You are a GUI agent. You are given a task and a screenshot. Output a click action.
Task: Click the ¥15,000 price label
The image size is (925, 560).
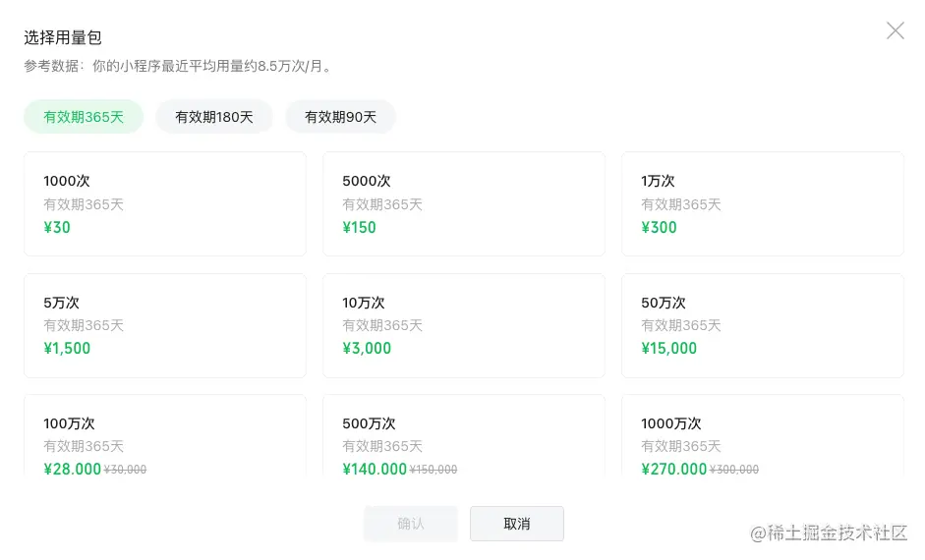(669, 349)
